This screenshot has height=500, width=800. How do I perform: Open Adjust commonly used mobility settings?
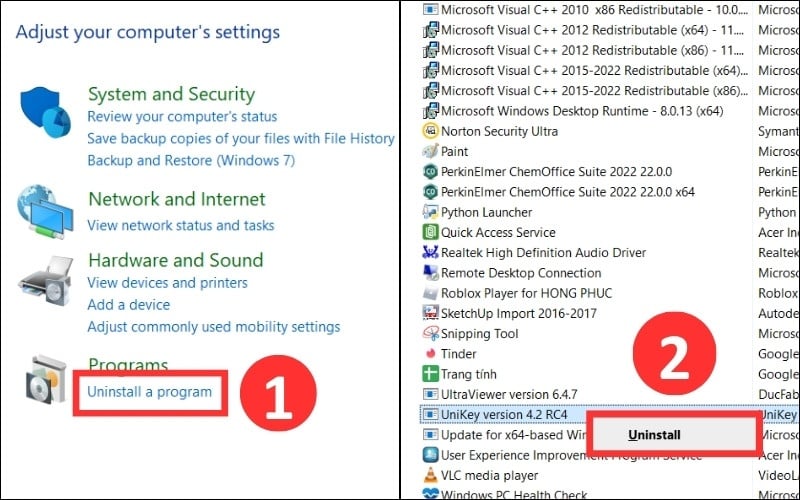(213, 327)
